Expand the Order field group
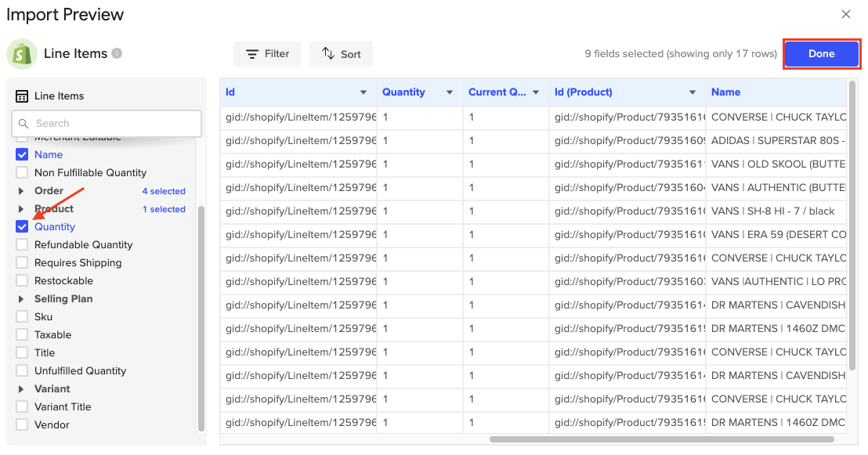The width and height of the screenshot is (868, 455). pyautogui.click(x=21, y=191)
